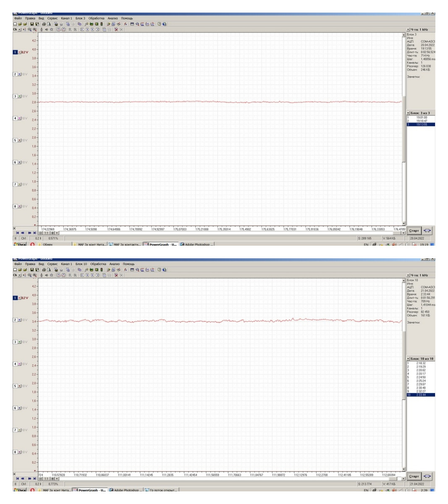Step forward in Блок 3 window navigation
448x504 pixels.
coord(29,233)
